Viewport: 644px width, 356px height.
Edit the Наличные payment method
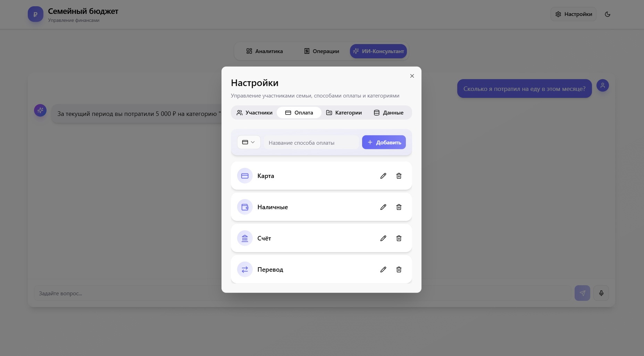[x=383, y=207]
